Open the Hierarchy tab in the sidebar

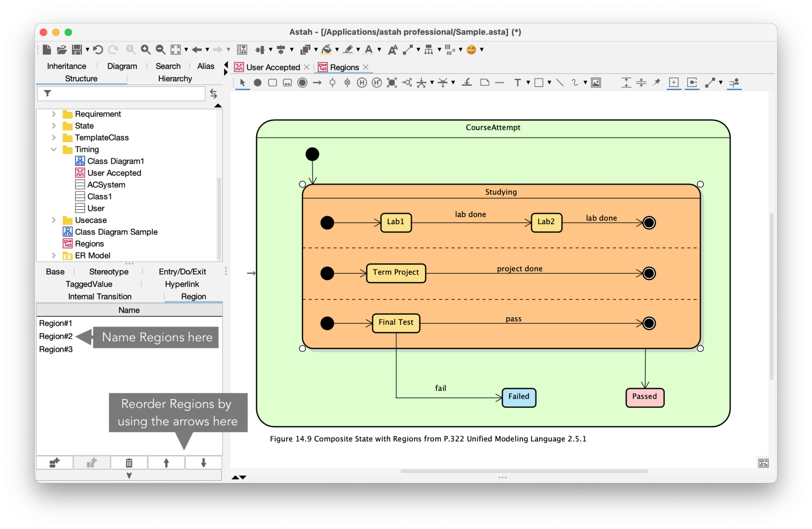174,78
